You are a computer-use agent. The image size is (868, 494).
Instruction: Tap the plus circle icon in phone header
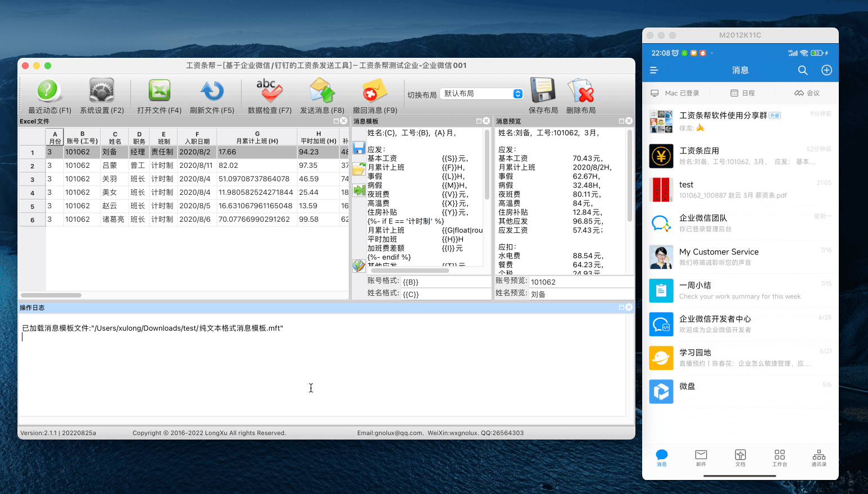[x=826, y=70]
